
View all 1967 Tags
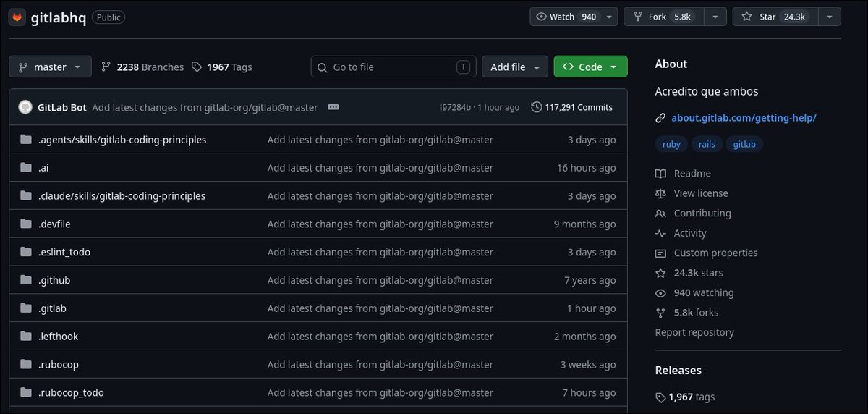coord(222,67)
